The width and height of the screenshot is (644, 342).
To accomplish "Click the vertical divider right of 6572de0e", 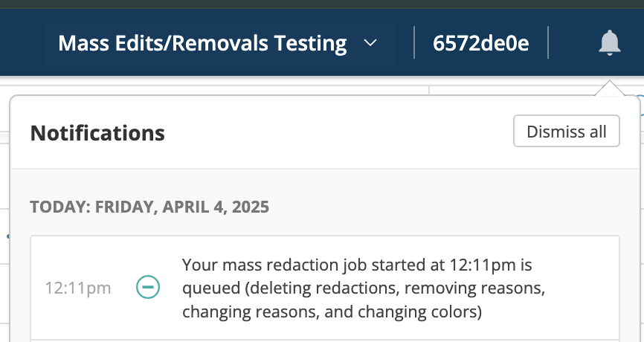I will (x=548, y=42).
